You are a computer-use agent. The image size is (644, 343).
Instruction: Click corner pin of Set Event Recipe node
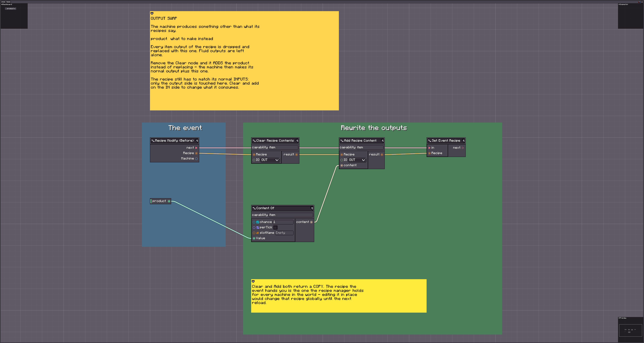(x=463, y=141)
